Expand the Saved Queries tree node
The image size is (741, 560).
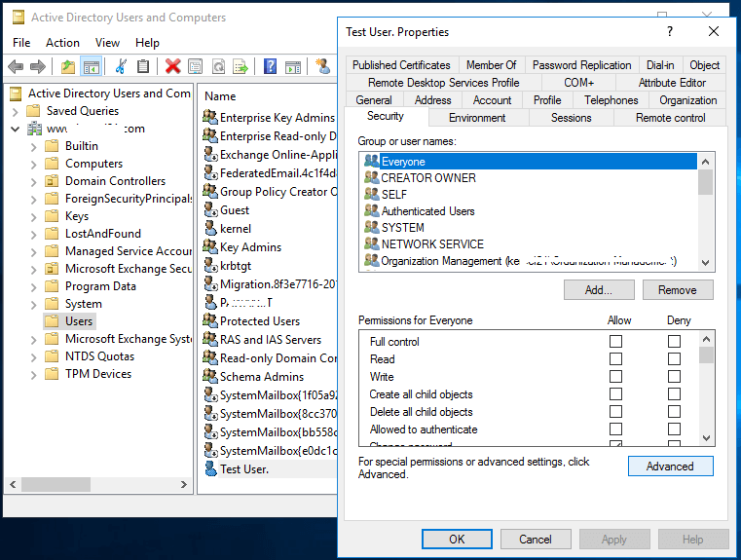click(x=16, y=112)
